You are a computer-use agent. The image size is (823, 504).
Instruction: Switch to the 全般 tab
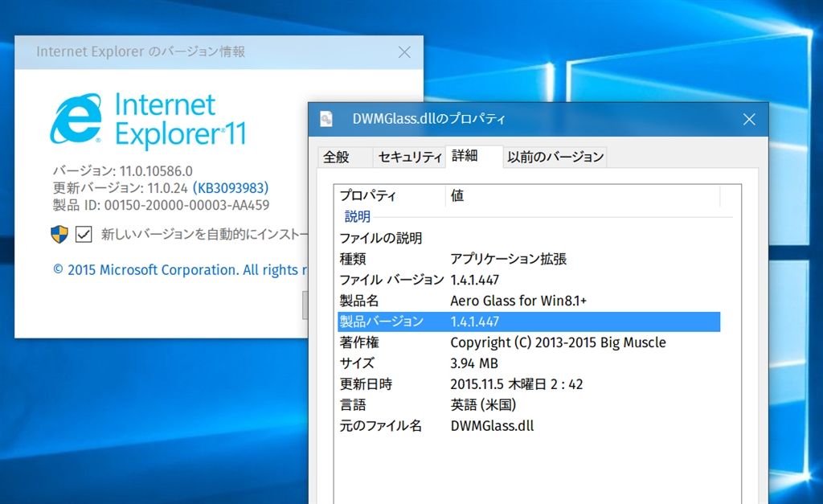pos(345,157)
